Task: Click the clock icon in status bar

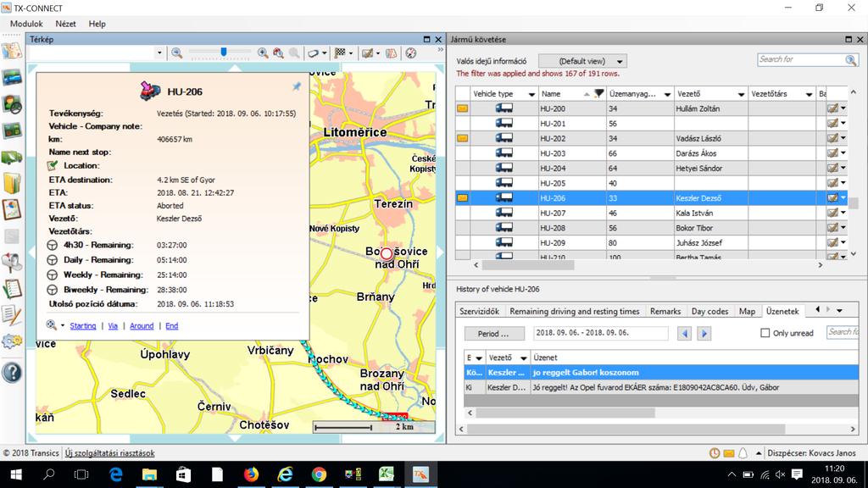Action: coord(715,453)
